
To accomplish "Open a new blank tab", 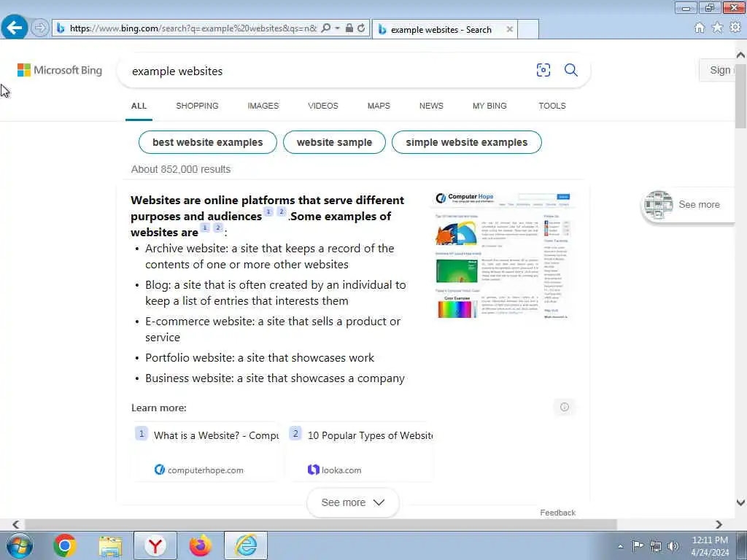I will coord(528,29).
